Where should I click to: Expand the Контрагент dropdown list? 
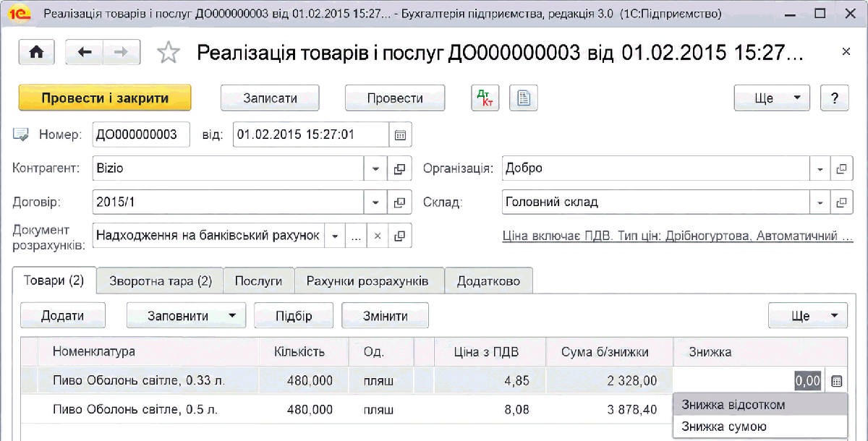click(375, 168)
